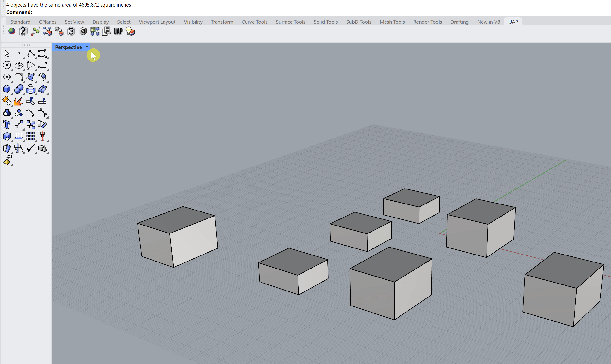Screen dimensions: 611x364
Task: Click the cube icon labeled 3
Action: [71, 31]
